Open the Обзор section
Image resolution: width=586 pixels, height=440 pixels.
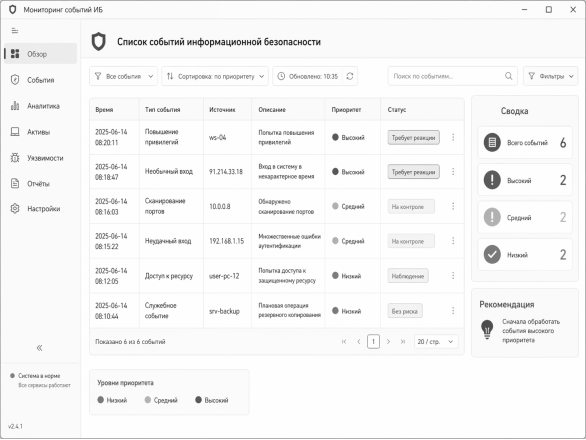[x=40, y=54]
